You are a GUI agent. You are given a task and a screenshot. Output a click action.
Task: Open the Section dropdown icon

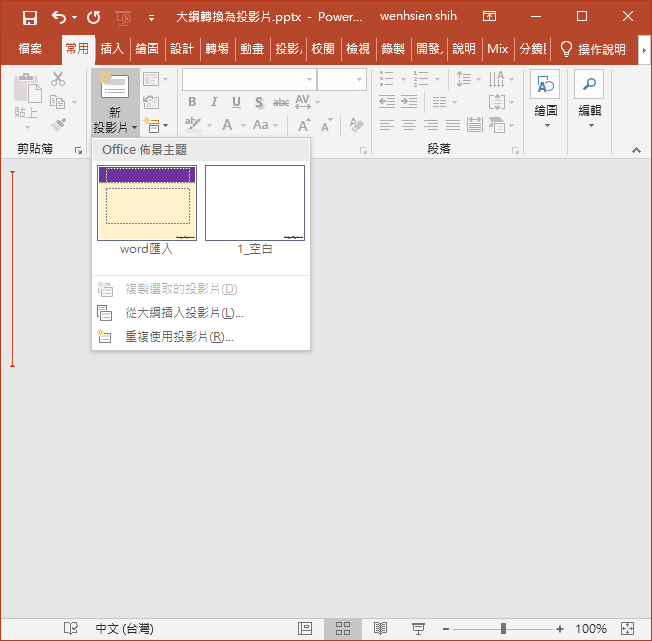pos(155,125)
